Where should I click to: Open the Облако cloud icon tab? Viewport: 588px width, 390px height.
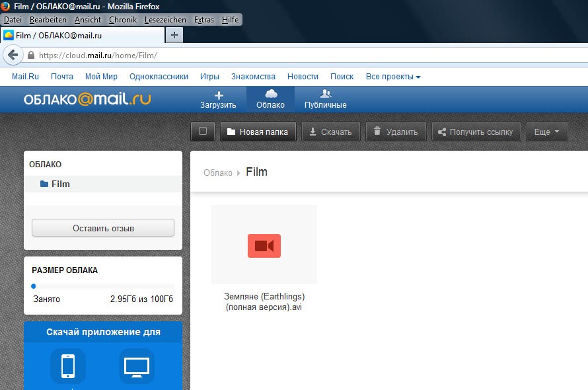point(270,95)
